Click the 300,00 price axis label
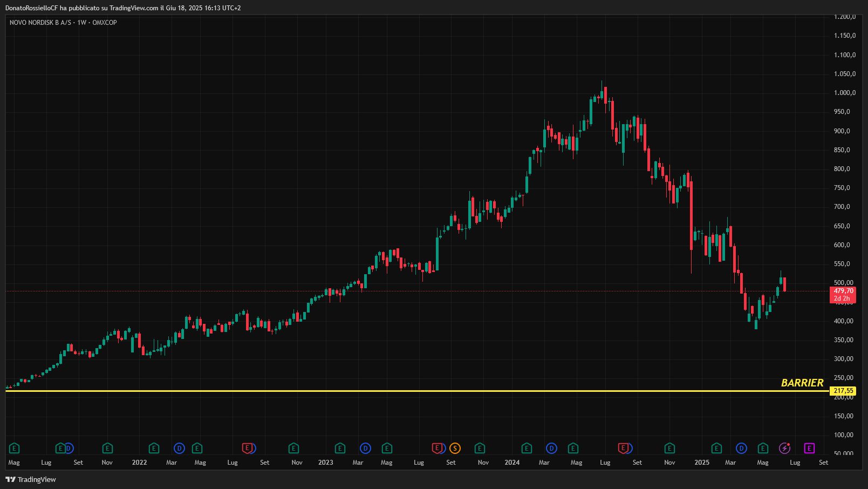The image size is (868, 489). pos(844,359)
